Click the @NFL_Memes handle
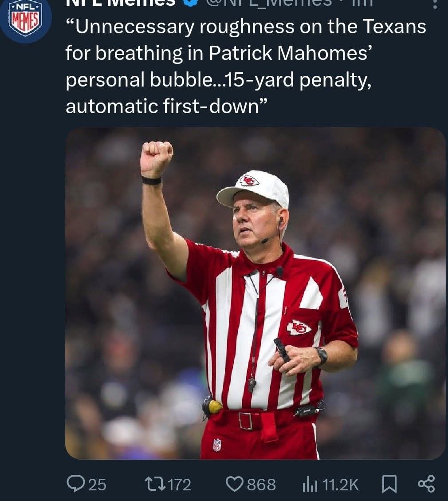448x501 pixels. (x=268, y=3)
